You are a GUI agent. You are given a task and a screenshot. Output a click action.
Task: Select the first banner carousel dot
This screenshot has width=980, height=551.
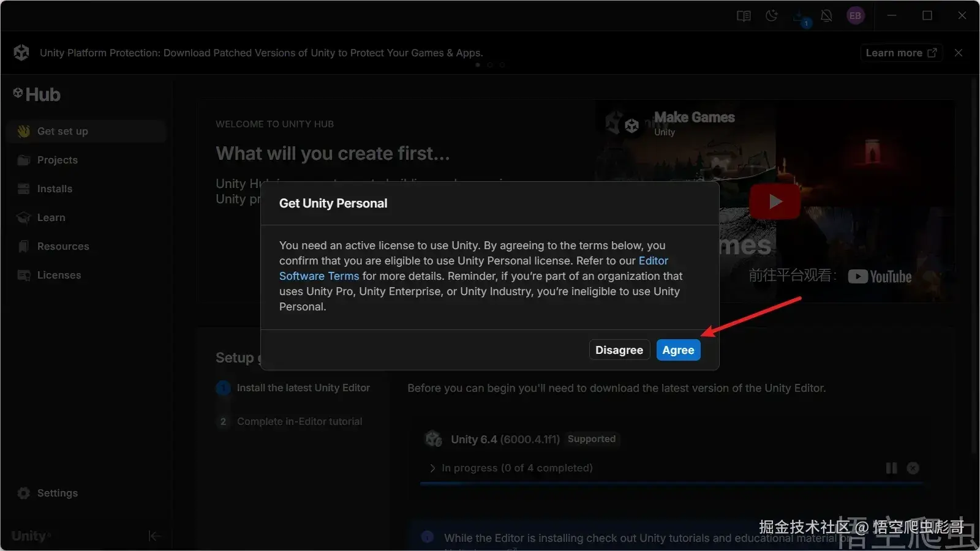point(478,65)
